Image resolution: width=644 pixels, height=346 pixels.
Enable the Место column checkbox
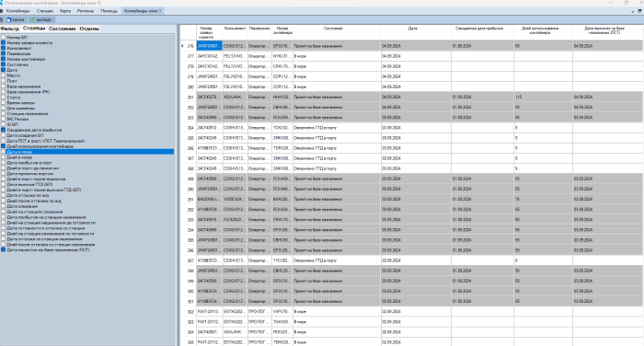point(4,75)
